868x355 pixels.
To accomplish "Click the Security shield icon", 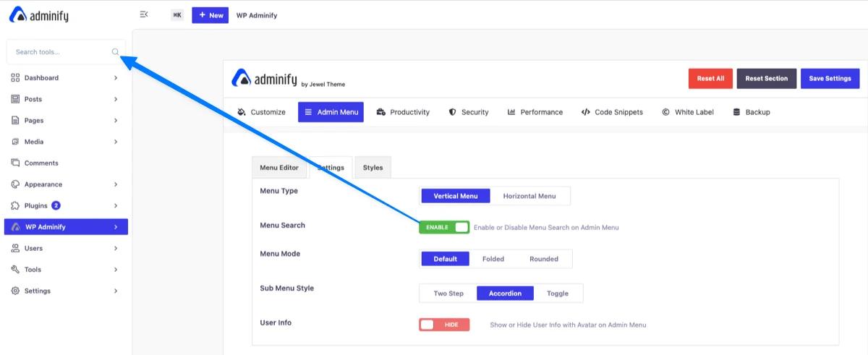I will pos(452,112).
